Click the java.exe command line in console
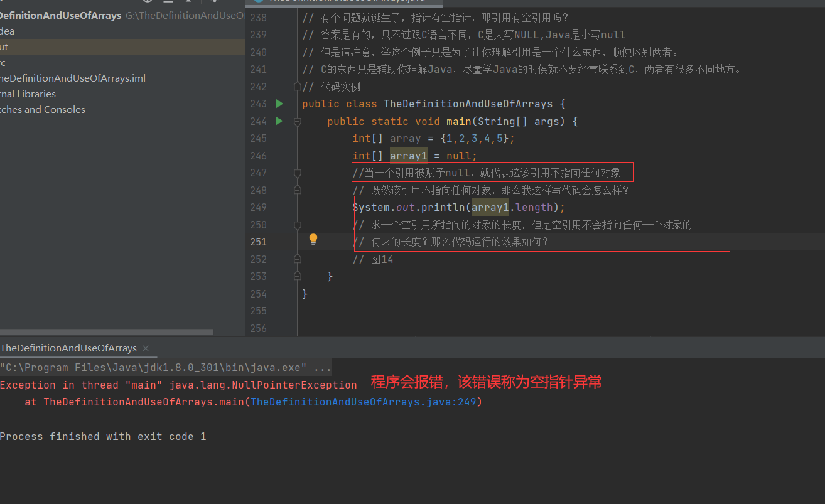 pyautogui.click(x=165, y=368)
